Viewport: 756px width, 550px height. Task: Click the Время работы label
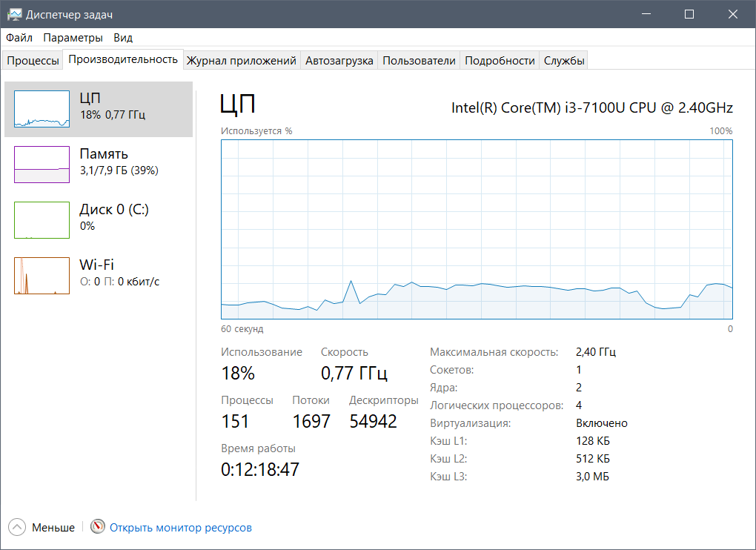point(258,448)
